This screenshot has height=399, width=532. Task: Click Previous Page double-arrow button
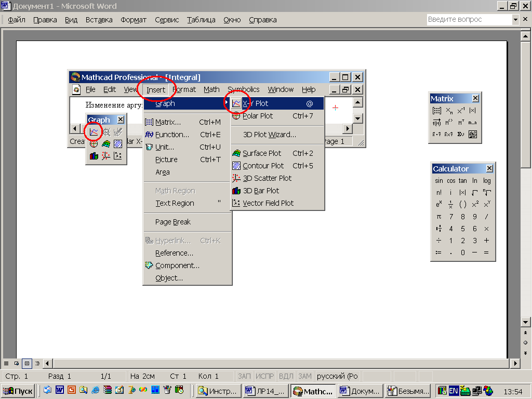[525, 333]
